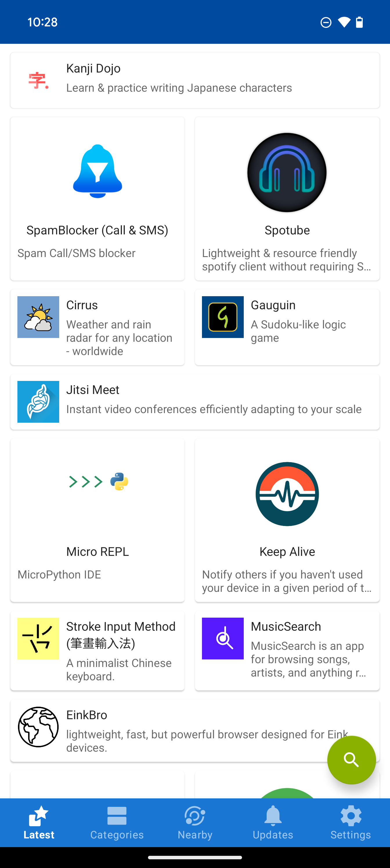
Task: Open the Micro REPL app listing
Action: pos(98,551)
